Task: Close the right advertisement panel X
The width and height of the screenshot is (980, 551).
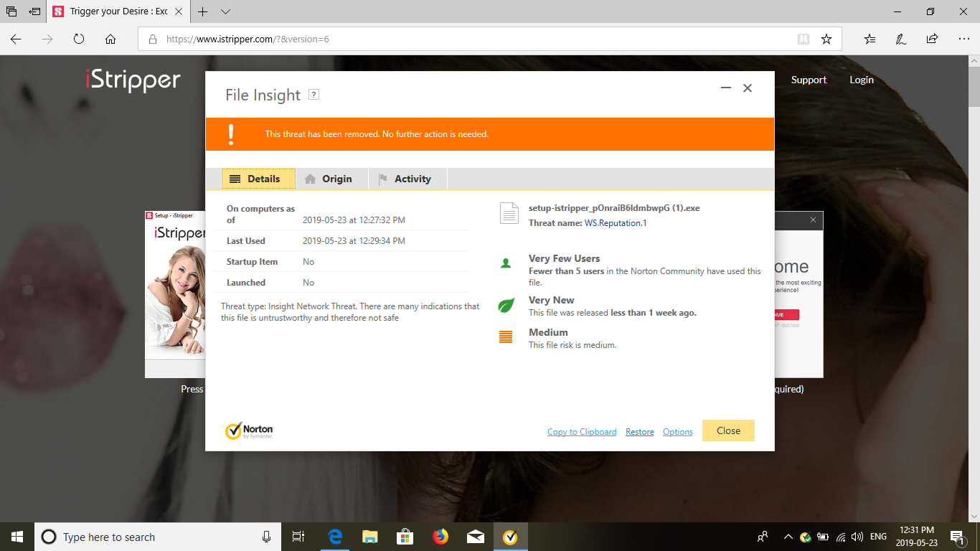Action: 813,220
